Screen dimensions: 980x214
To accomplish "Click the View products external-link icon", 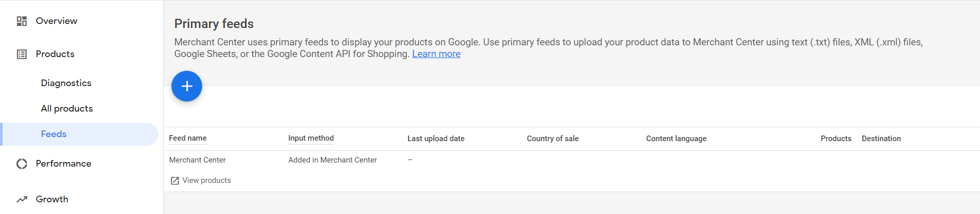I will point(175,181).
